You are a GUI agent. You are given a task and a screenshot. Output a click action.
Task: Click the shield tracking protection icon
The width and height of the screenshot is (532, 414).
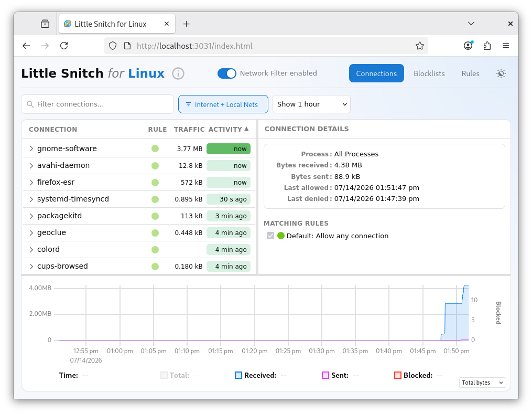pos(113,46)
